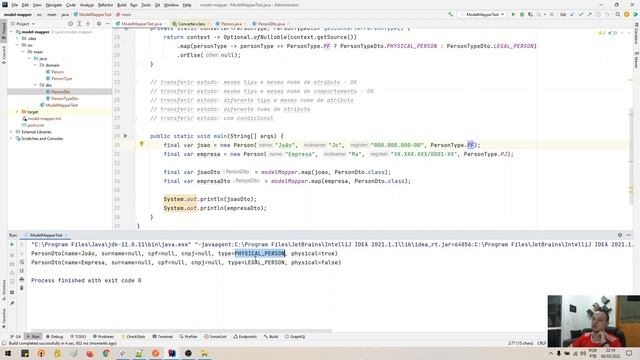This screenshot has height=360, width=640.
Task: Hide the Run panel with the minimize icon
Action: tap(629, 235)
